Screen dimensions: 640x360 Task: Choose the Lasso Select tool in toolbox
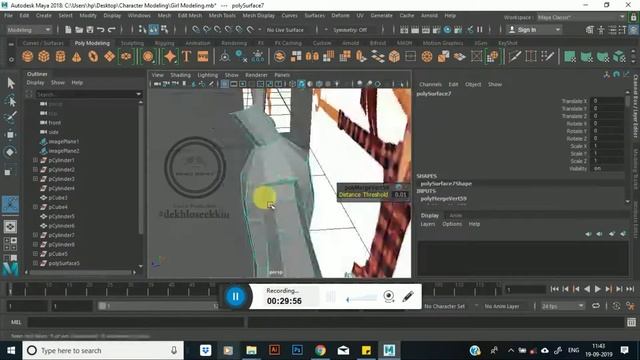[x=11, y=101]
